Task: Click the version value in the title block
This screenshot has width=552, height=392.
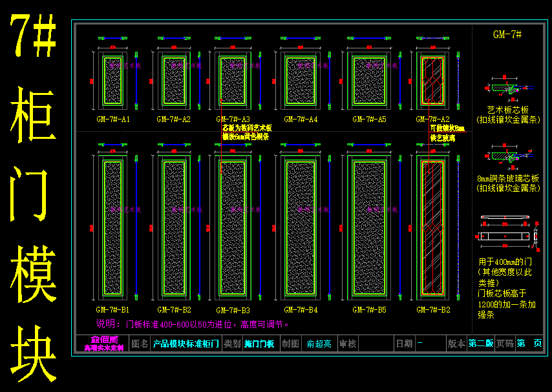Action: pos(481,344)
